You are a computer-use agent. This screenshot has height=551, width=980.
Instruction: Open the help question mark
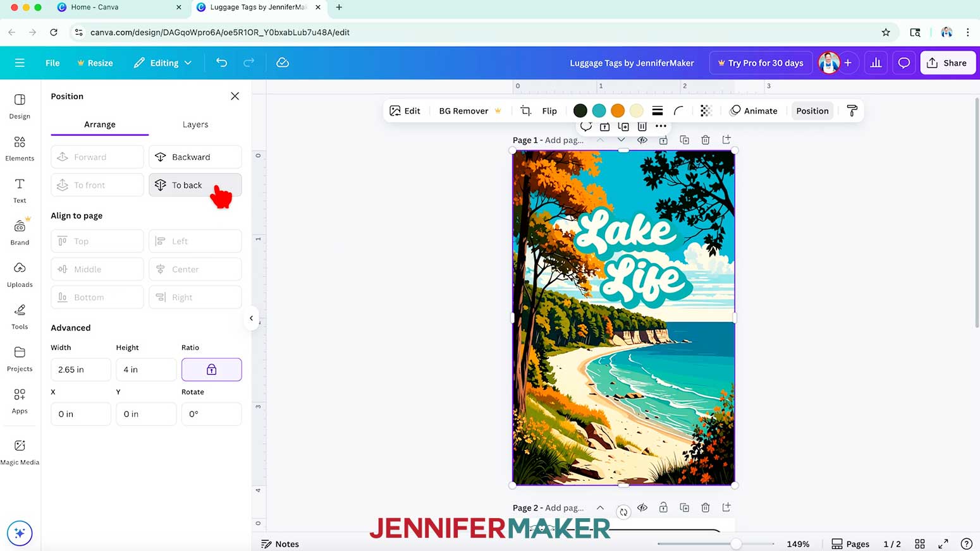pos(966,544)
